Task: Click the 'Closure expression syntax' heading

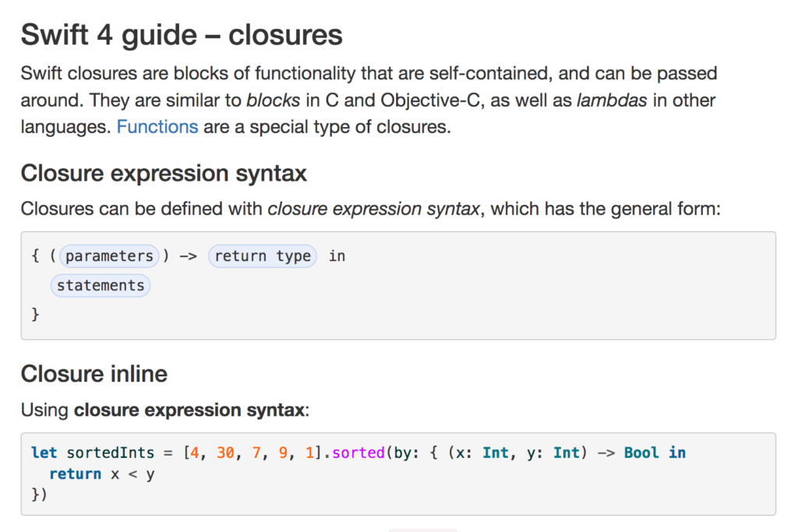Action: pyautogui.click(x=164, y=172)
